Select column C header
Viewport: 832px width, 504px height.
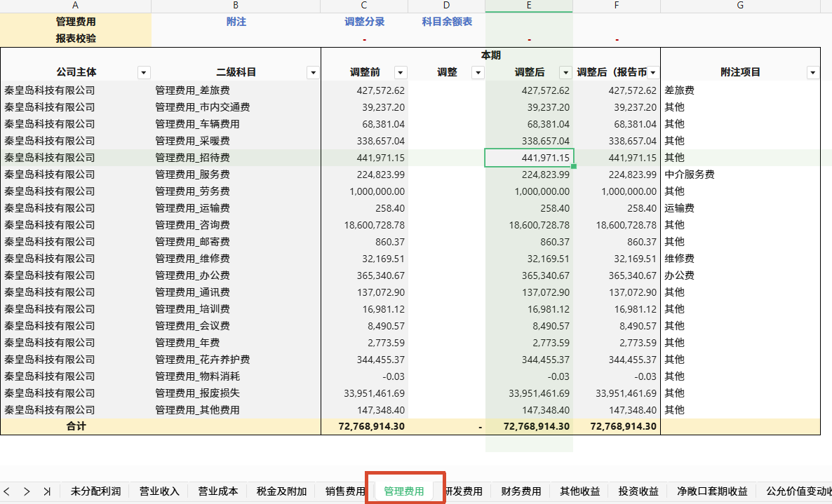pyautogui.click(x=364, y=6)
